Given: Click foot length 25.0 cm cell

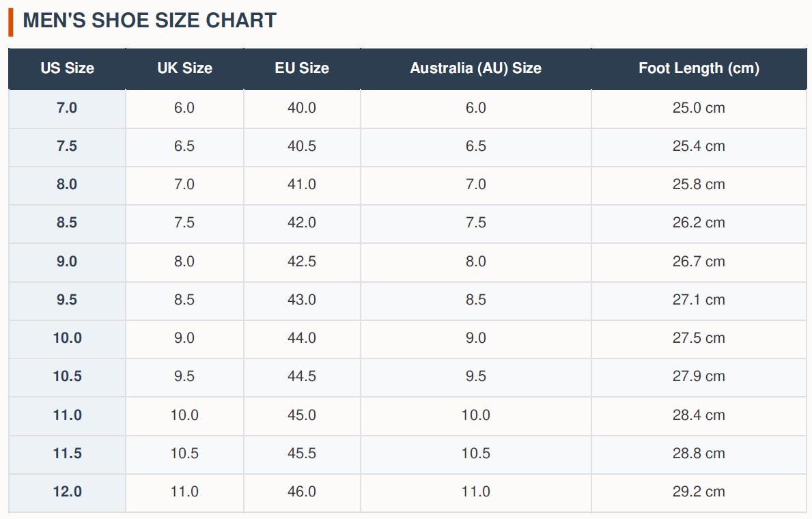Looking at the screenshot, I should 699,109.
